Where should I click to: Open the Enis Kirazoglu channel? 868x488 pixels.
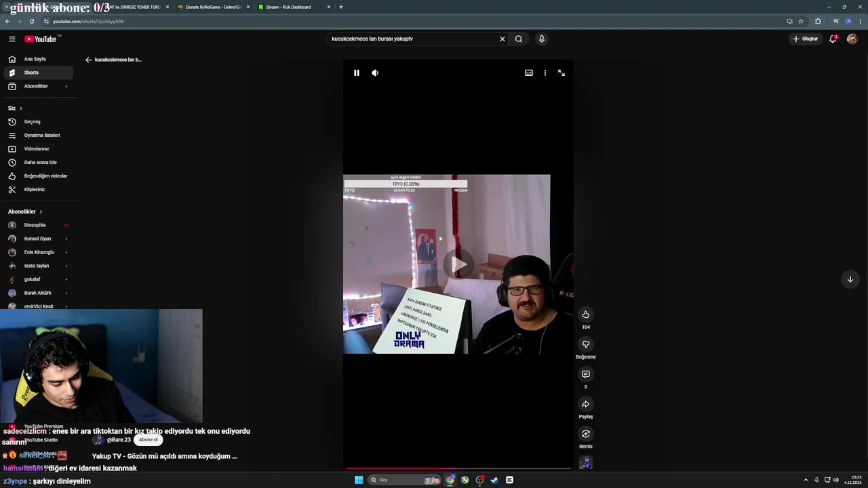(x=38, y=252)
